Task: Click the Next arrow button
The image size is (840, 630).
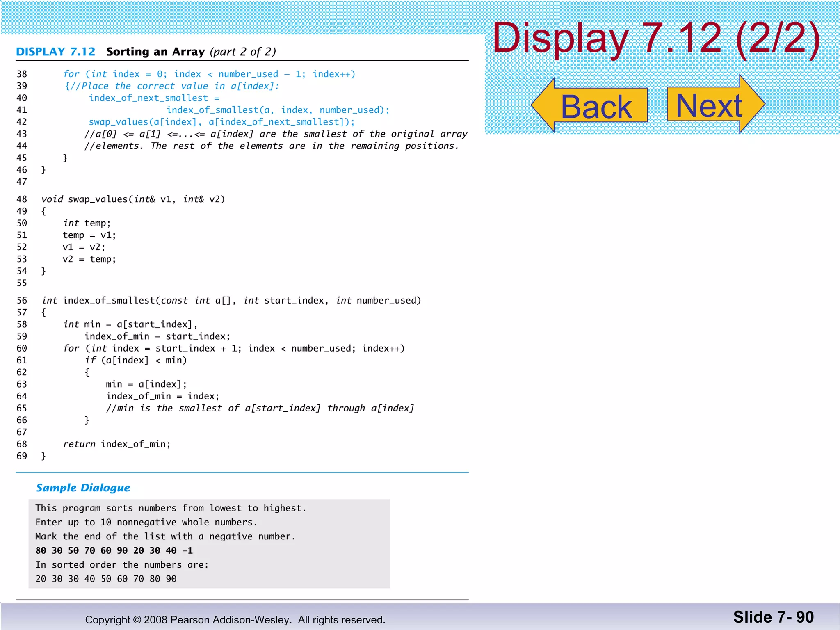Action: click(x=716, y=105)
